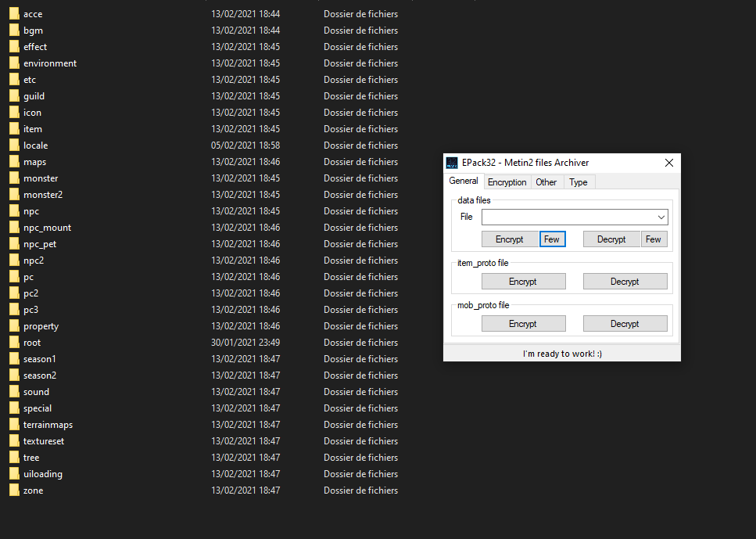756x539 pixels.
Task: Decrypt the item_proto file
Action: click(x=625, y=282)
